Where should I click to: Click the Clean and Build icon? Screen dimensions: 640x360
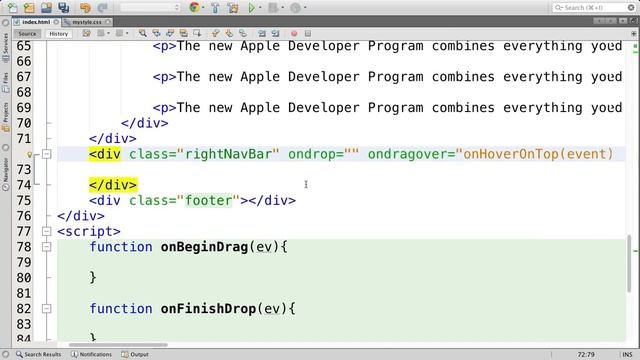pyautogui.click(x=233, y=7)
